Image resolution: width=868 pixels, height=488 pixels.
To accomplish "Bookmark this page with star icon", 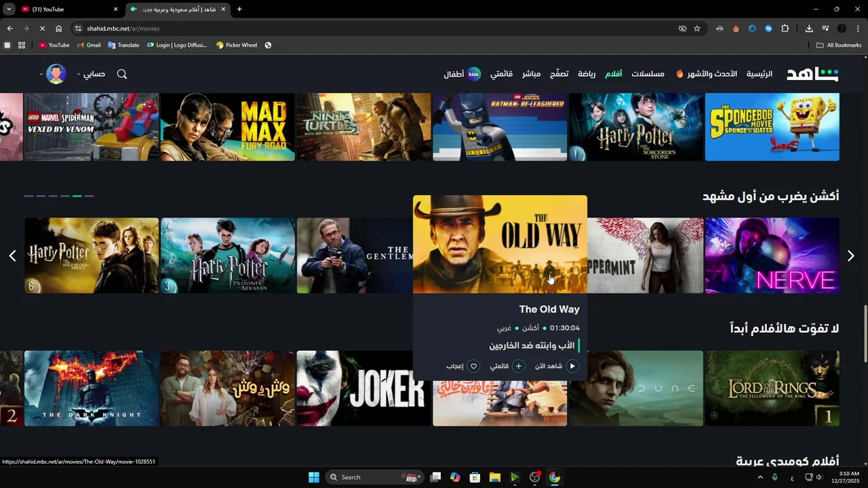I will pos(697,28).
